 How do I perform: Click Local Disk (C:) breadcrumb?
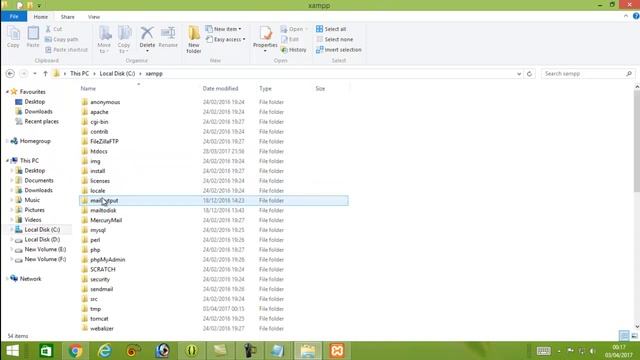pos(117,73)
